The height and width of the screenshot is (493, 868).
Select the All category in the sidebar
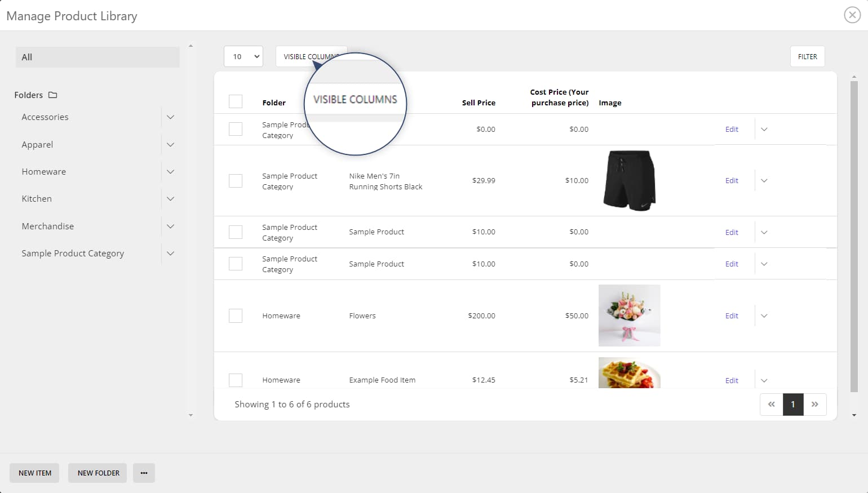[97, 57]
